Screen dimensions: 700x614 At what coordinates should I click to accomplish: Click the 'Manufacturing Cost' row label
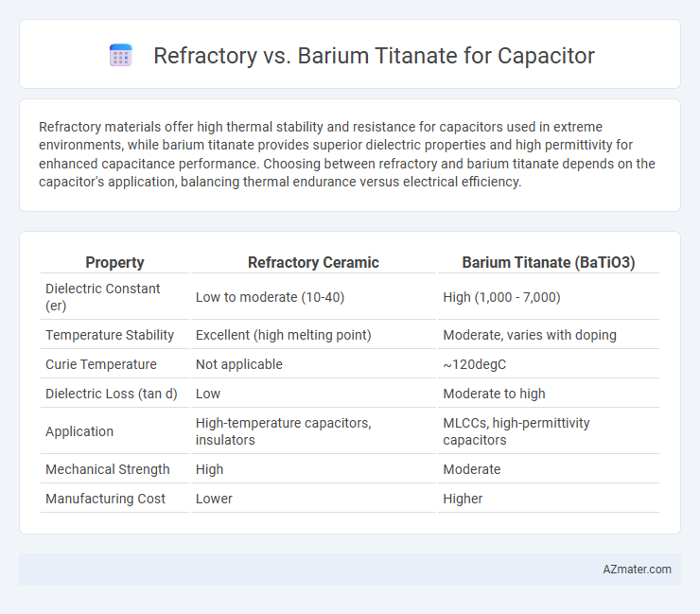[114, 499]
